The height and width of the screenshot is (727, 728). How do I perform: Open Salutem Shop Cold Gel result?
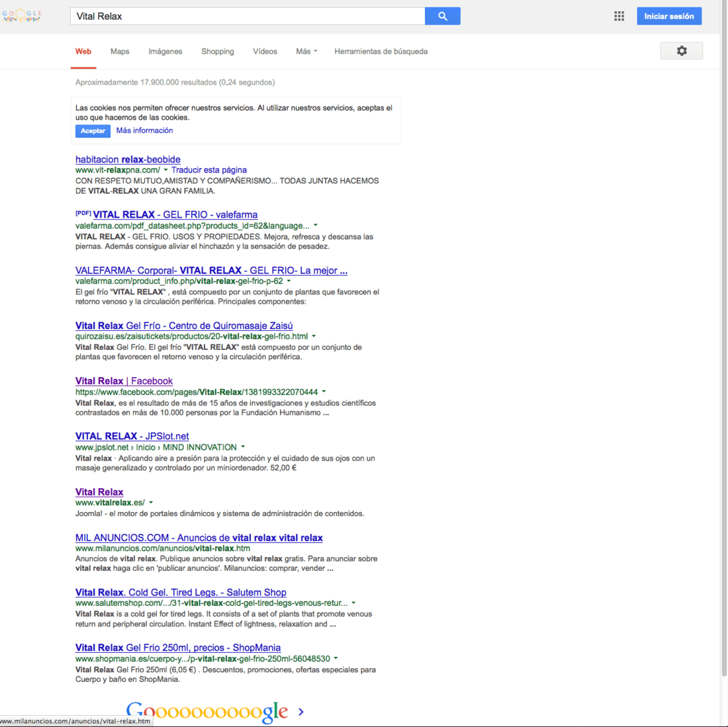[x=181, y=593]
